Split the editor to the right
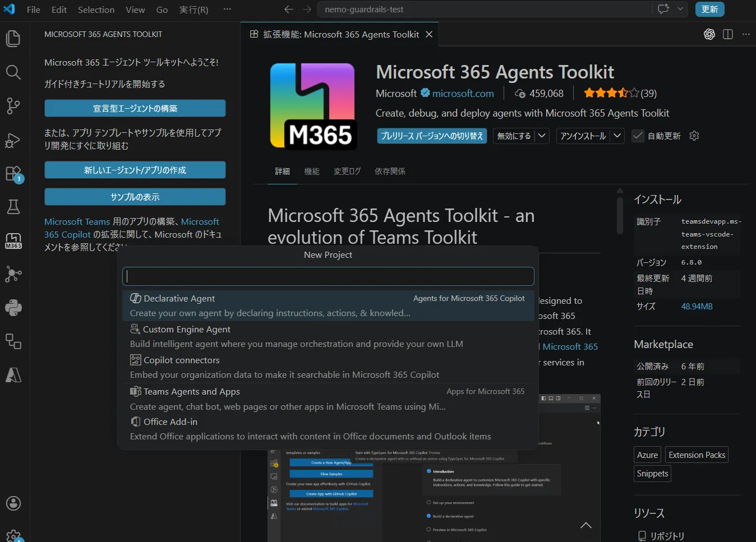 click(728, 34)
